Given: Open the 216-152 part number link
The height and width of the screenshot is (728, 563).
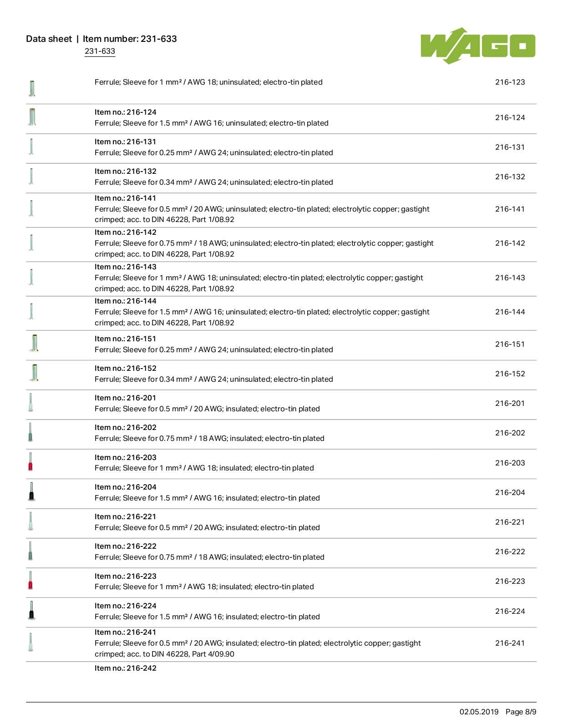Looking at the screenshot, I should coord(510,374).
